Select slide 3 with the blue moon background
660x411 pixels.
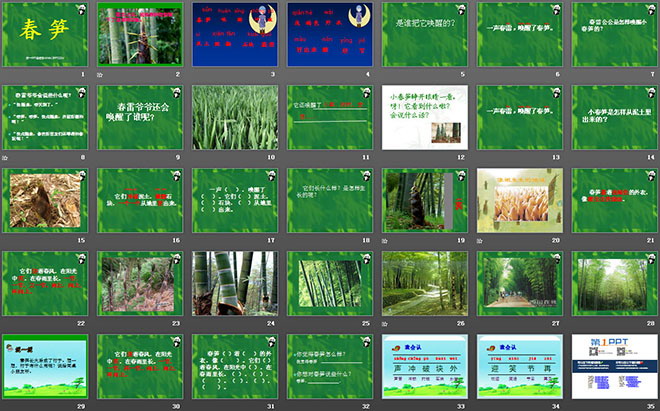coord(234,35)
